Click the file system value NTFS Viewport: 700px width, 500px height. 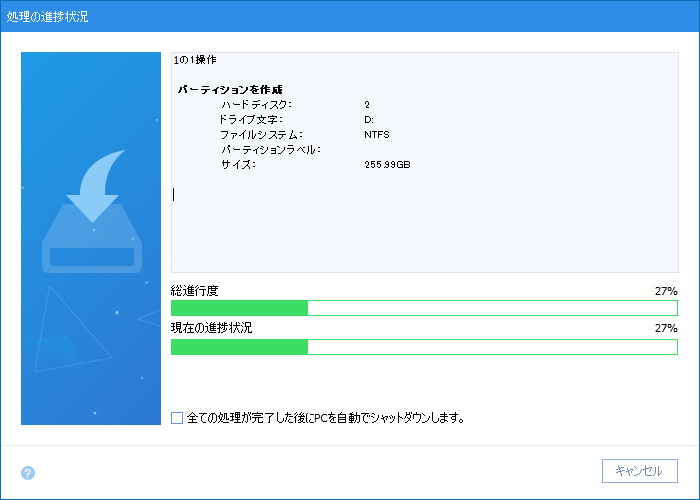pos(377,134)
